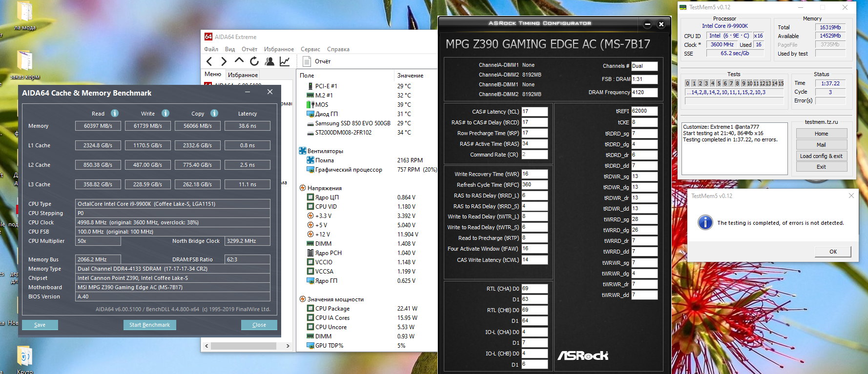This screenshot has width=868, height=374.
Task: Click the CAS# Latency (tCL) value field
Action: (x=535, y=112)
